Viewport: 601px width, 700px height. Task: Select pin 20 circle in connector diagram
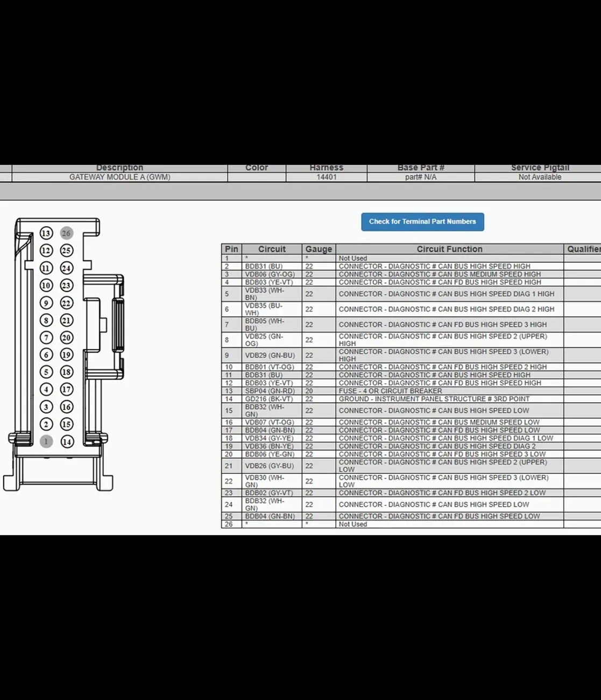click(x=66, y=338)
